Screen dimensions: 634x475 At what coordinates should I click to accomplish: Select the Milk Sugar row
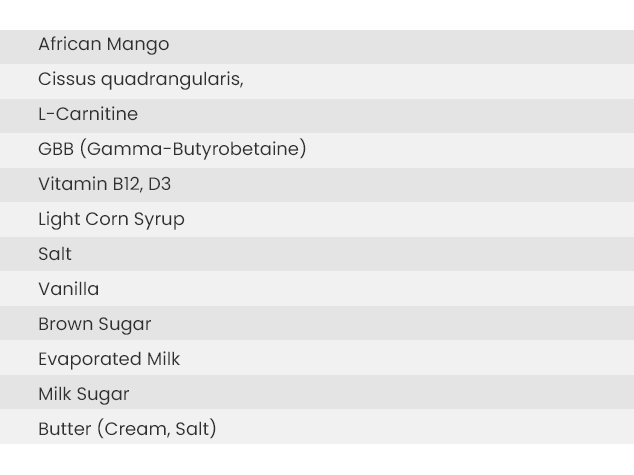pos(317,392)
